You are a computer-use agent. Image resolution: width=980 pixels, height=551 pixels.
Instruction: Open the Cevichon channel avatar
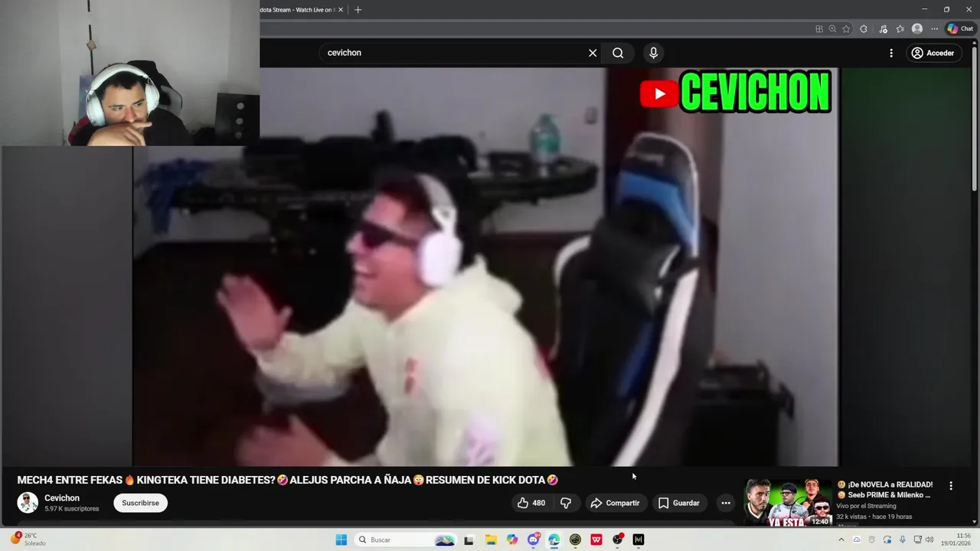[28, 503]
